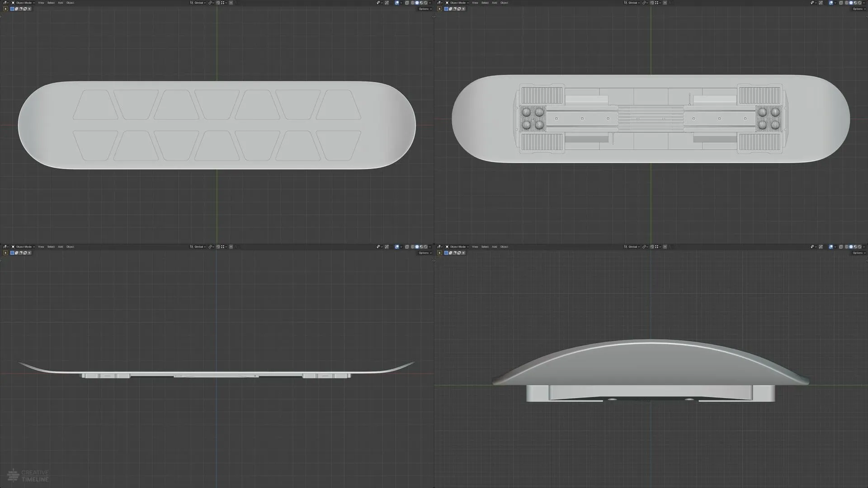Viewport: 868px width, 488px height.
Task: Open Select menu in top-left viewport
Action: coord(51,3)
